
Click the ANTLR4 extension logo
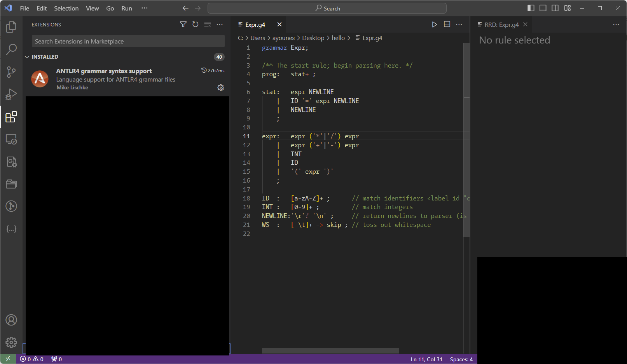[40, 79]
